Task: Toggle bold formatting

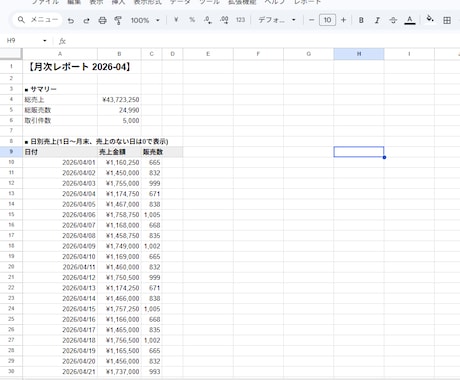Action: pyautogui.click(x=361, y=20)
